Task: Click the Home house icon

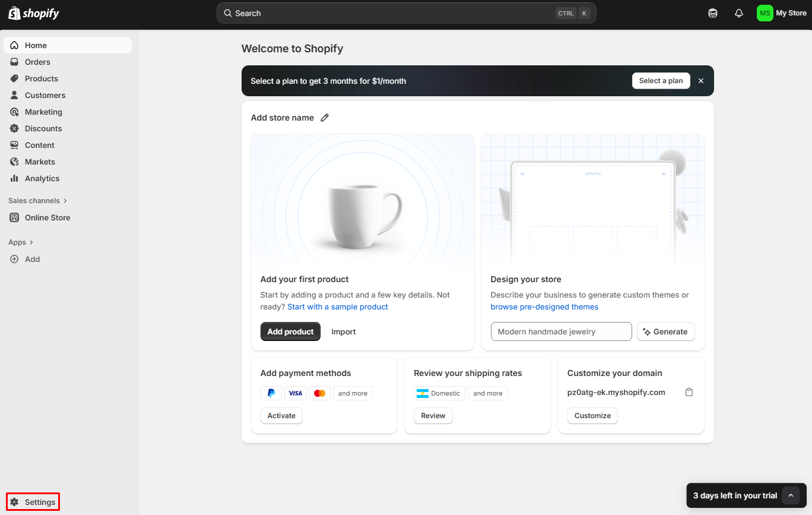Action: tap(14, 45)
